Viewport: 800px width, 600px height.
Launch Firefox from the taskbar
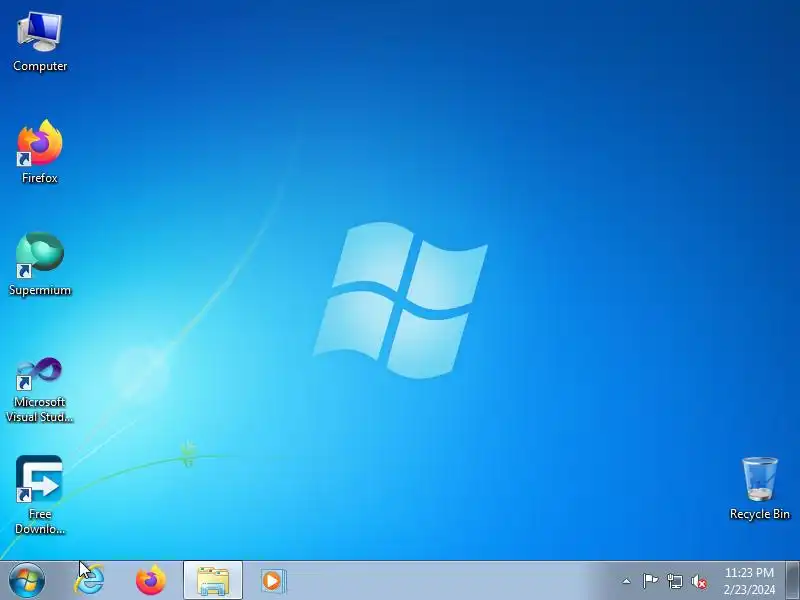151,581
